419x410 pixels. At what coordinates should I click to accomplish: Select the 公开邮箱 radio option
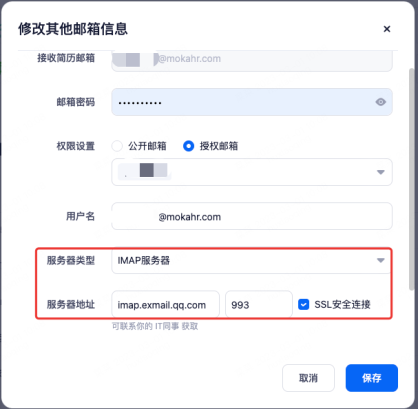click(117, 146)
